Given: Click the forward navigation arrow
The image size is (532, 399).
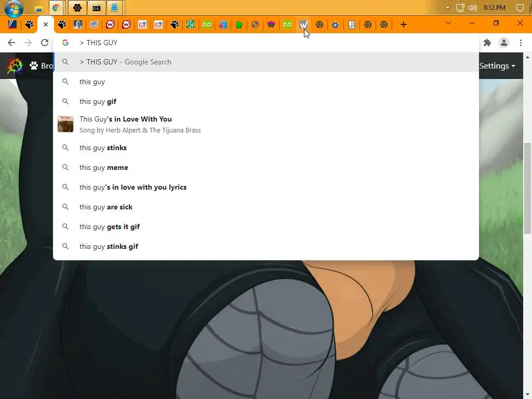Looking at the screenshot, I should tap(28, 43).
